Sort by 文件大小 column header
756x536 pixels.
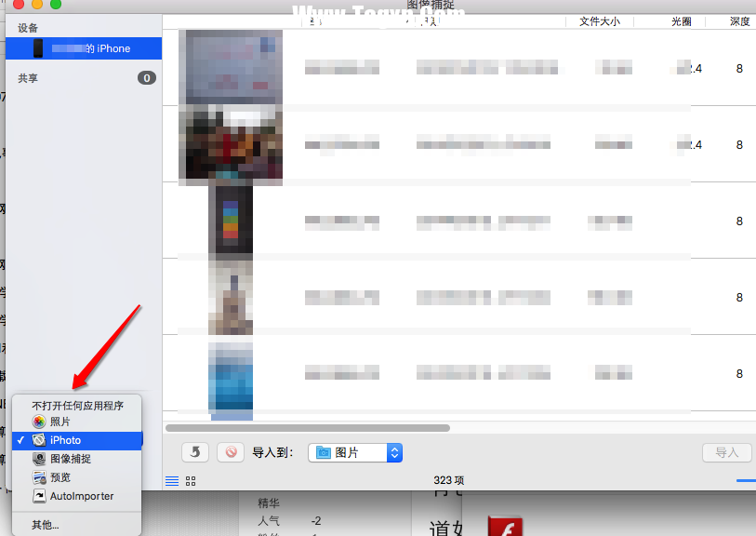click(x=599, y=21)
